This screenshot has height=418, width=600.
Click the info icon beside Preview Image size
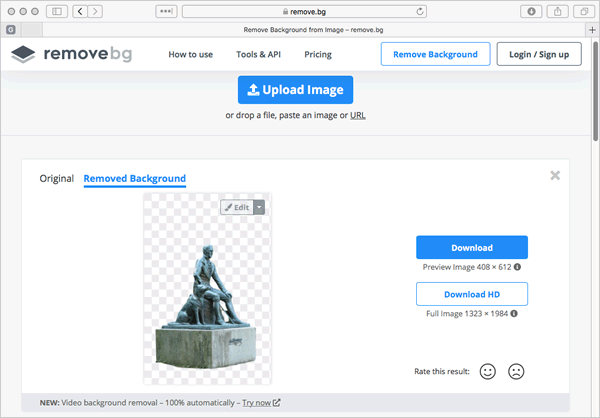click(x=517, y=267)
